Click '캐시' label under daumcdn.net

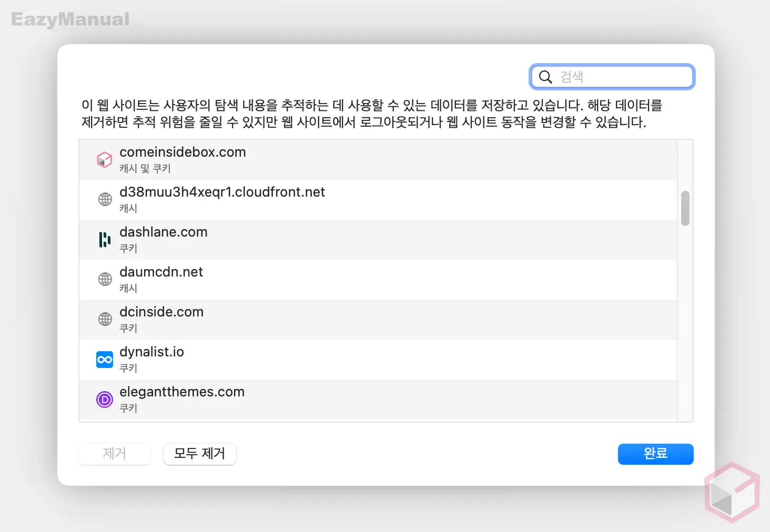tap(128, 288)
